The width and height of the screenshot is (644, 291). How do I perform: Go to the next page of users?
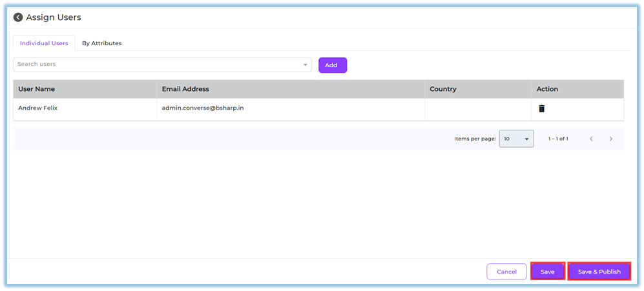[x=611, y=139]
